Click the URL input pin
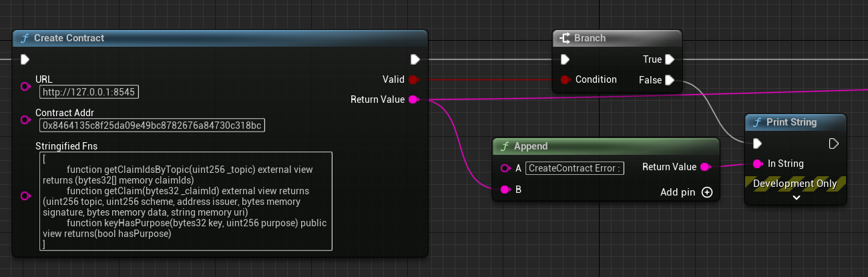Screen dimensions: 868x277 25,87
